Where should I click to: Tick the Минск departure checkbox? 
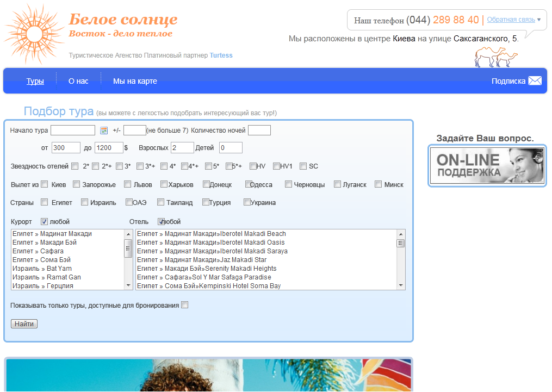(378, 184)
